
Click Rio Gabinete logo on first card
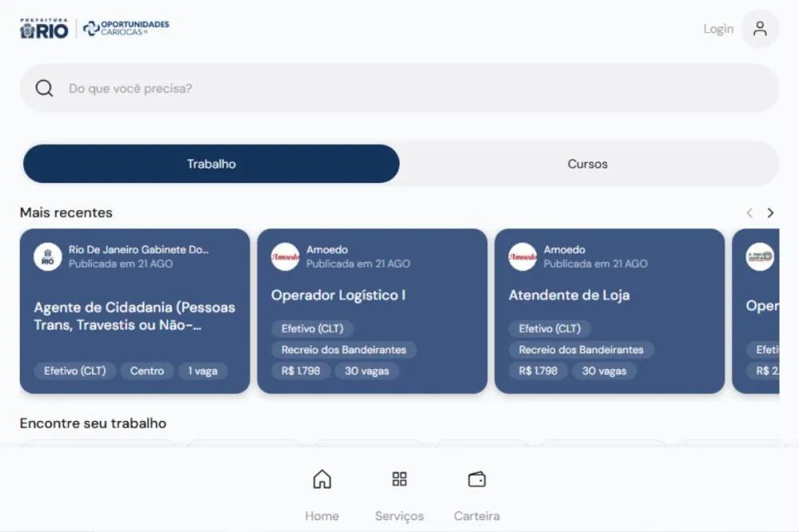click(x=48, y=257)
